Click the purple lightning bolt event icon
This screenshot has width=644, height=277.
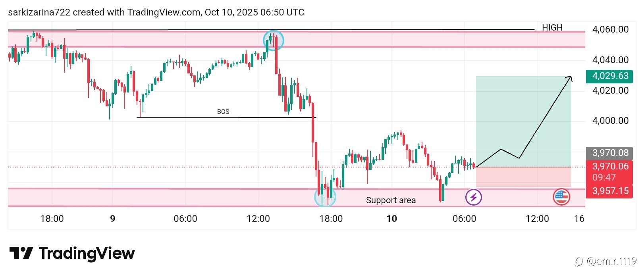(473, 197)
